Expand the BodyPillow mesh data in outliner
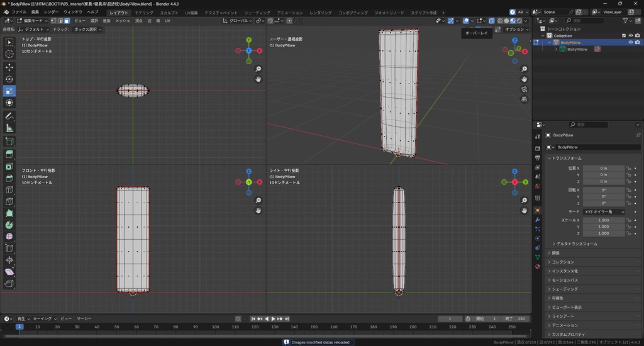 point(556,49)
